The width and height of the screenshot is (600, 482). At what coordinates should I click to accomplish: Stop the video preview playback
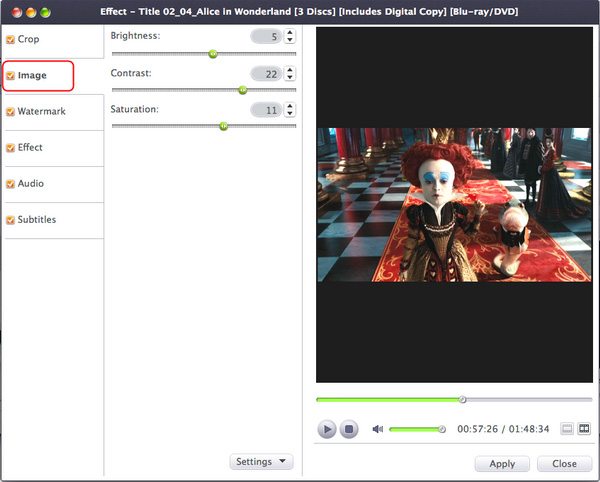pos(349,429)
